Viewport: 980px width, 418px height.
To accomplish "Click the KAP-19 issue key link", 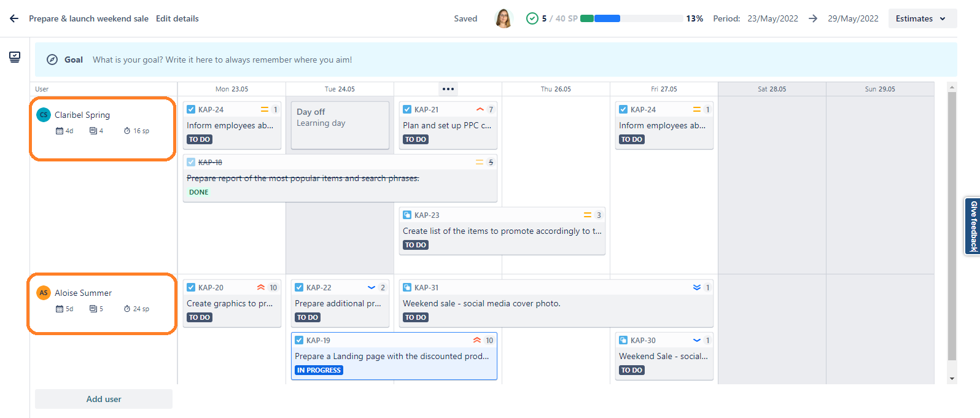I will 318,340.
